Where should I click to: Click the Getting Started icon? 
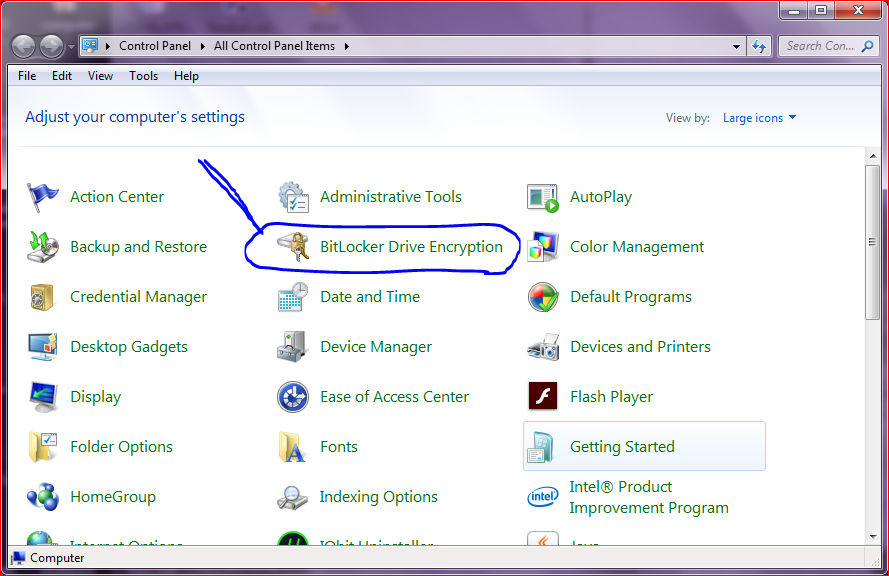[541, 447]
